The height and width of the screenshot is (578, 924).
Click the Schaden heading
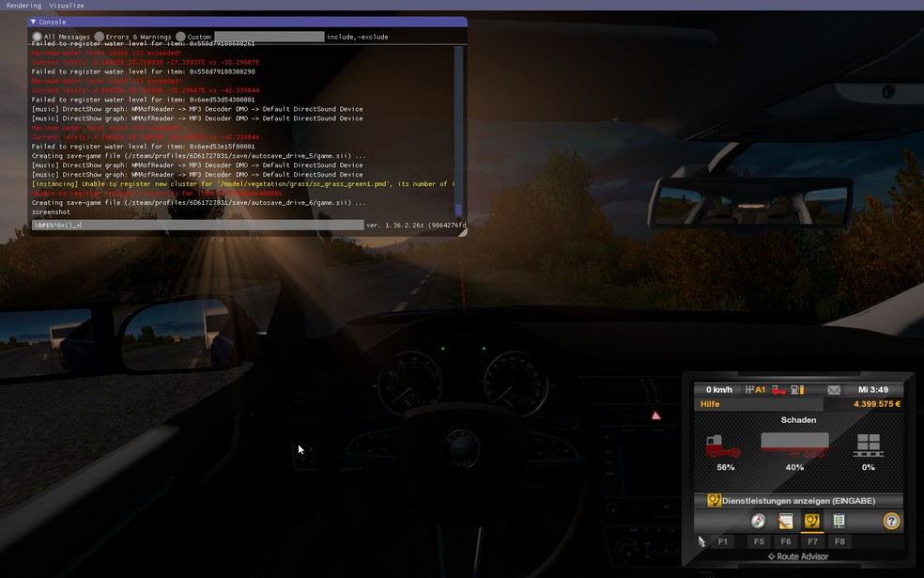798,420
